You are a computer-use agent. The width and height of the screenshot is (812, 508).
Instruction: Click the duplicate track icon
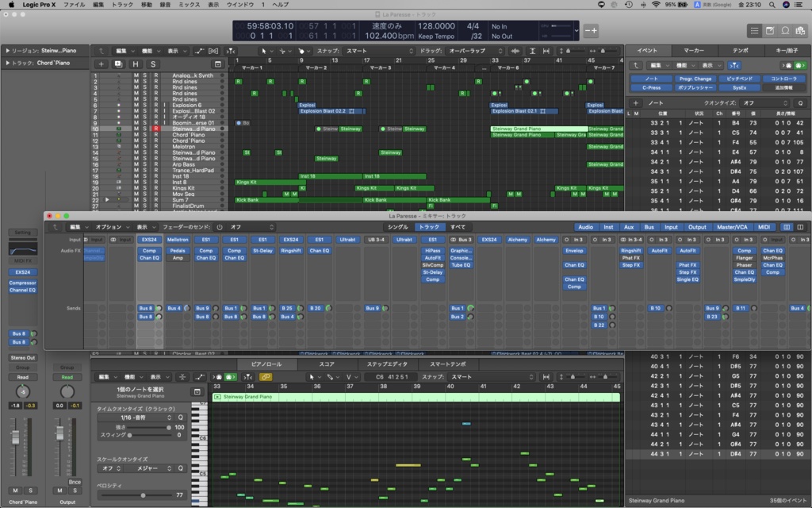click(118, 63)
